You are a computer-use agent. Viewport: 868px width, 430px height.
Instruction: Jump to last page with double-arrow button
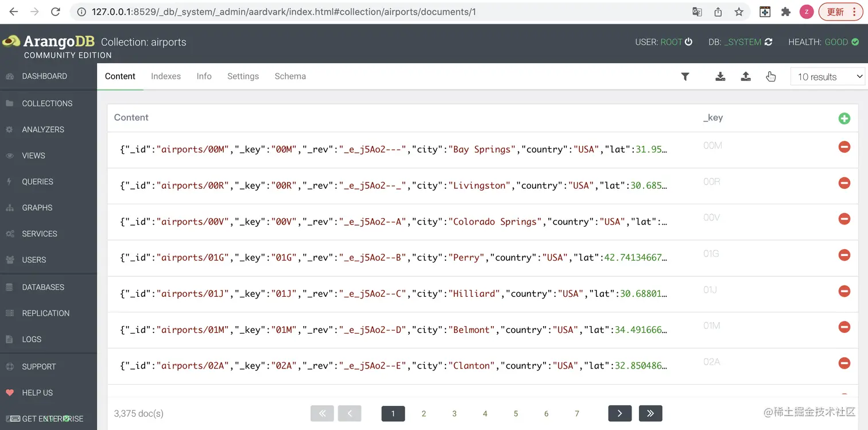(650, 413)
